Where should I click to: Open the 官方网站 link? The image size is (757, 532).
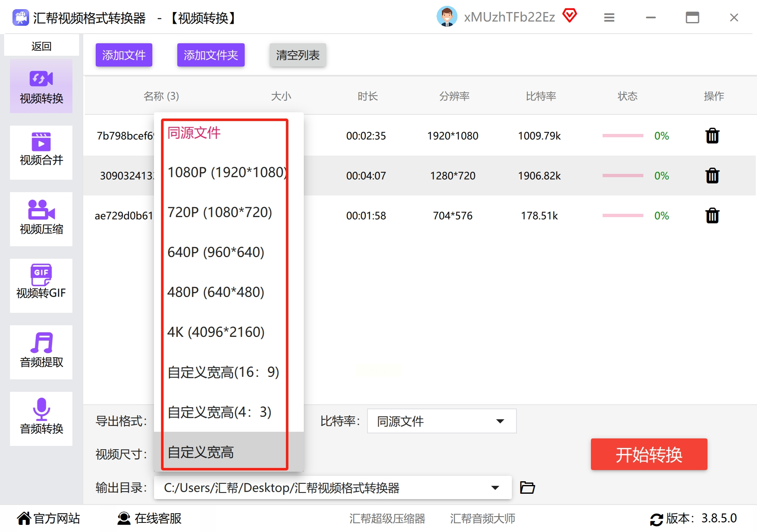pos(49,518)
